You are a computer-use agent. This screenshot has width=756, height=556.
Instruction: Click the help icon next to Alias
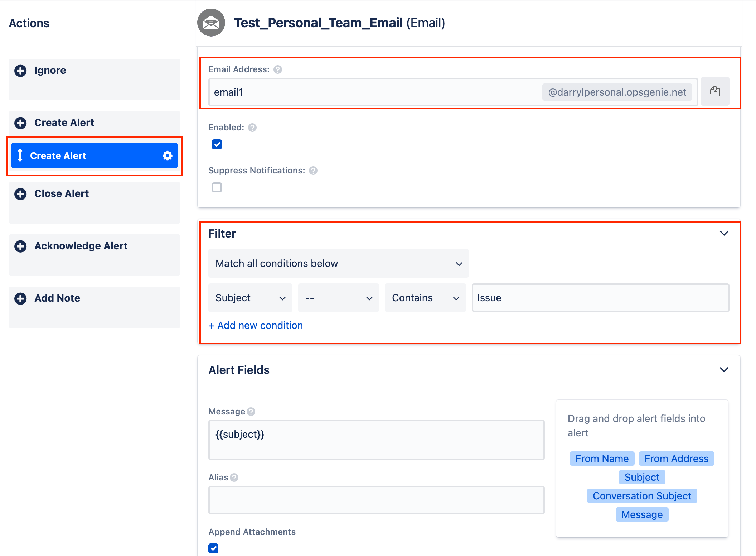[234, 478]
